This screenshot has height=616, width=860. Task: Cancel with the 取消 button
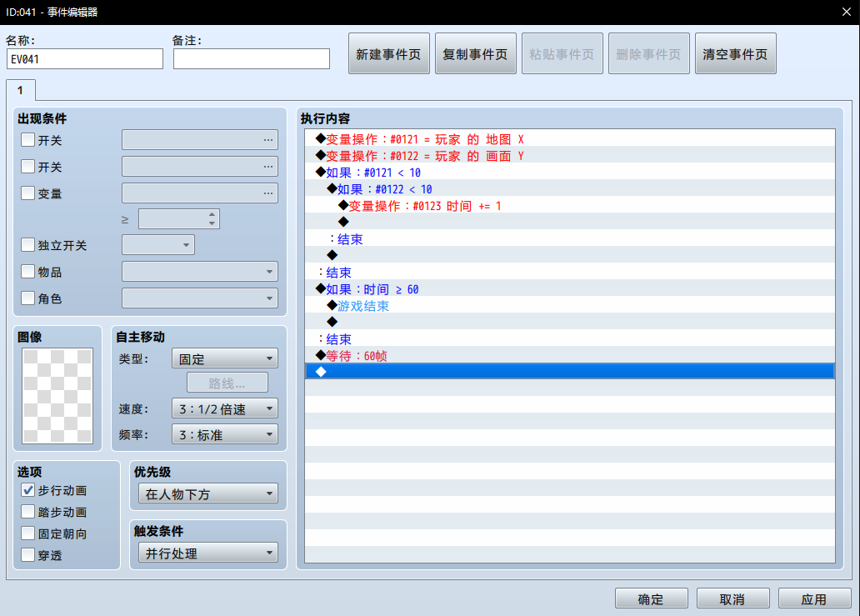pos(732,599)
